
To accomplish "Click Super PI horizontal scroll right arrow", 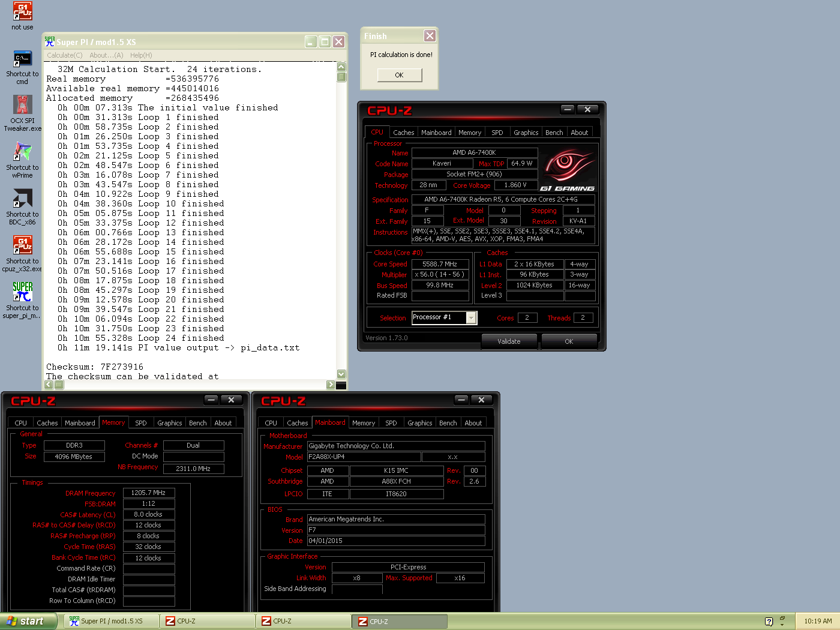I will coord(331,385).
